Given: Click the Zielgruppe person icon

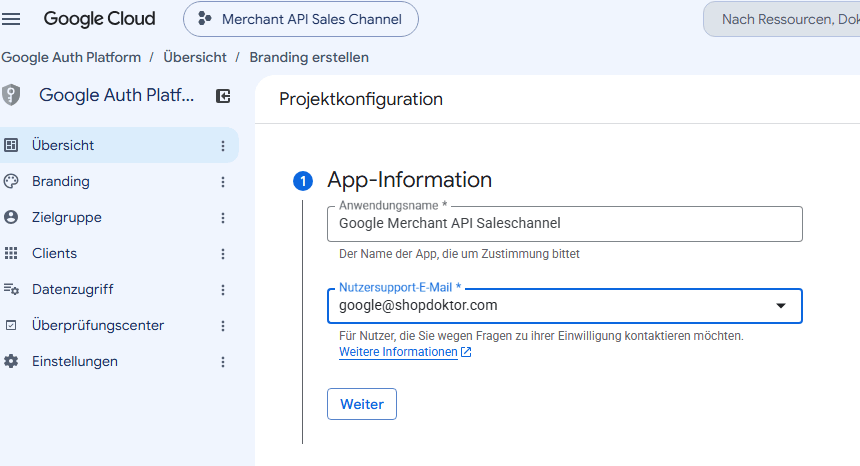Looking at the screenshot, I should tap(11, 218).
